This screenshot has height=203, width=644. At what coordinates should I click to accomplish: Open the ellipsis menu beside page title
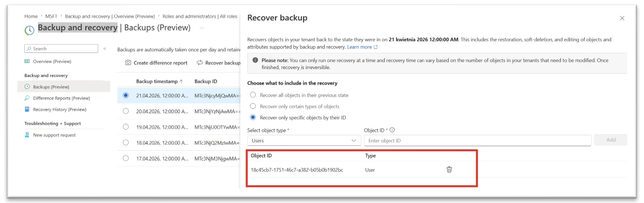coord(202,28)
